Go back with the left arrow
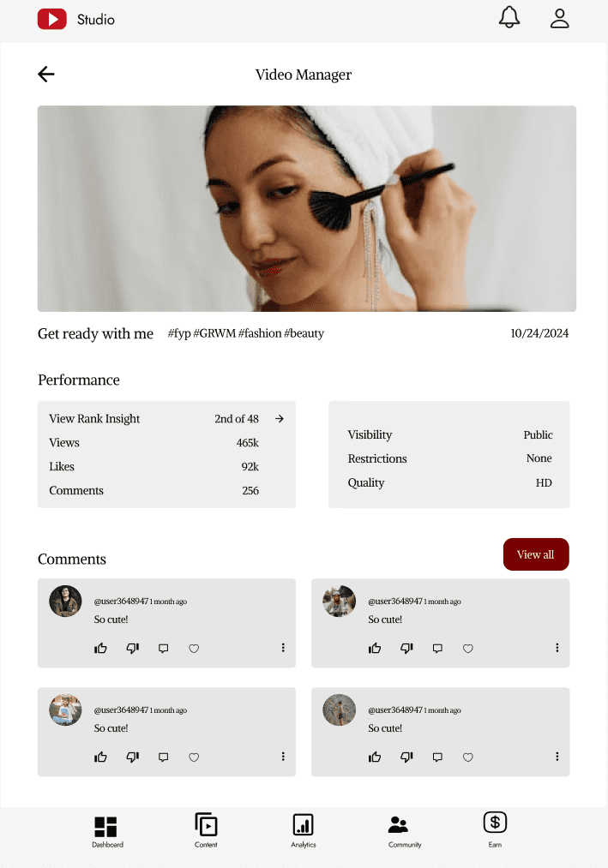The width and height of the screenshot is (608, 868). (46, 75)
